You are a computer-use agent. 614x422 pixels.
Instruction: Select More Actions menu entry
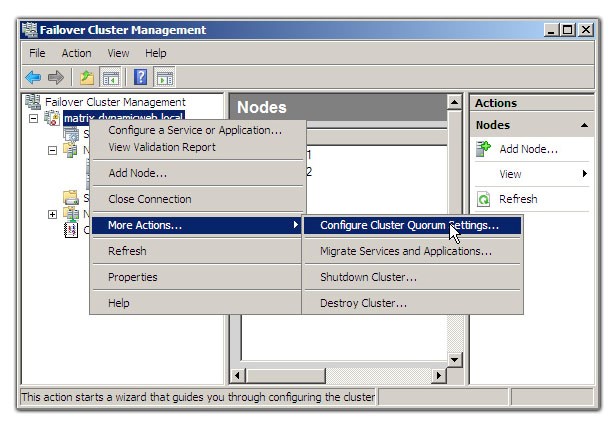(x=197, y=225)
